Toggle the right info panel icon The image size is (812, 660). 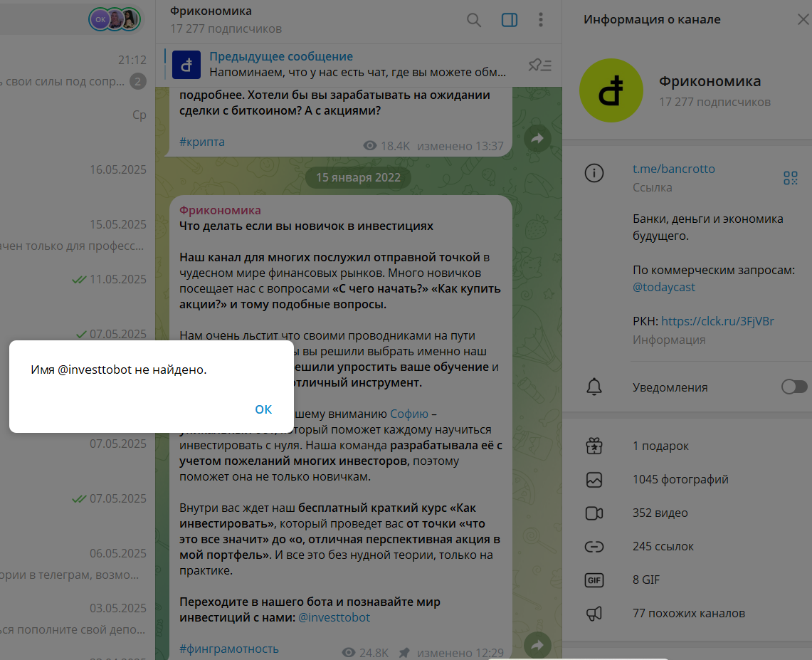[x=510, y=20]
